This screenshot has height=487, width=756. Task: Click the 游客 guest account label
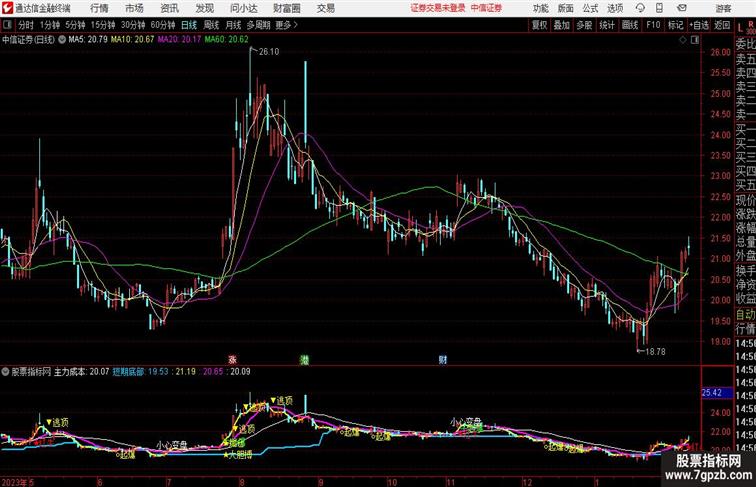pyautogui.click(x=723, y=9)
